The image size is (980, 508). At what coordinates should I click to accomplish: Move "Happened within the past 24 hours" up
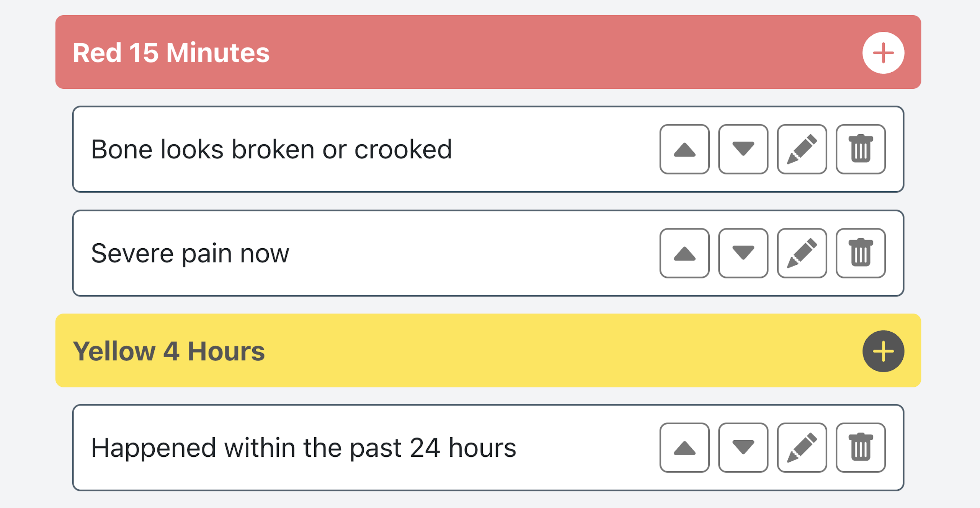(684, 448)
